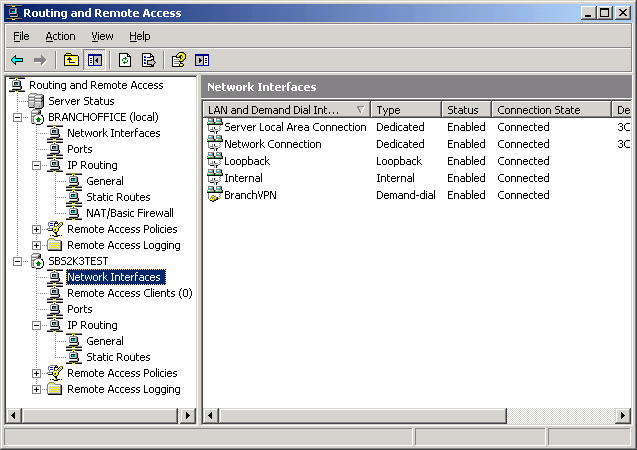This screenshot has width=637, height=450.
Task: Select NAT/Basic Firewall tree label
Action: coord(130,213)
